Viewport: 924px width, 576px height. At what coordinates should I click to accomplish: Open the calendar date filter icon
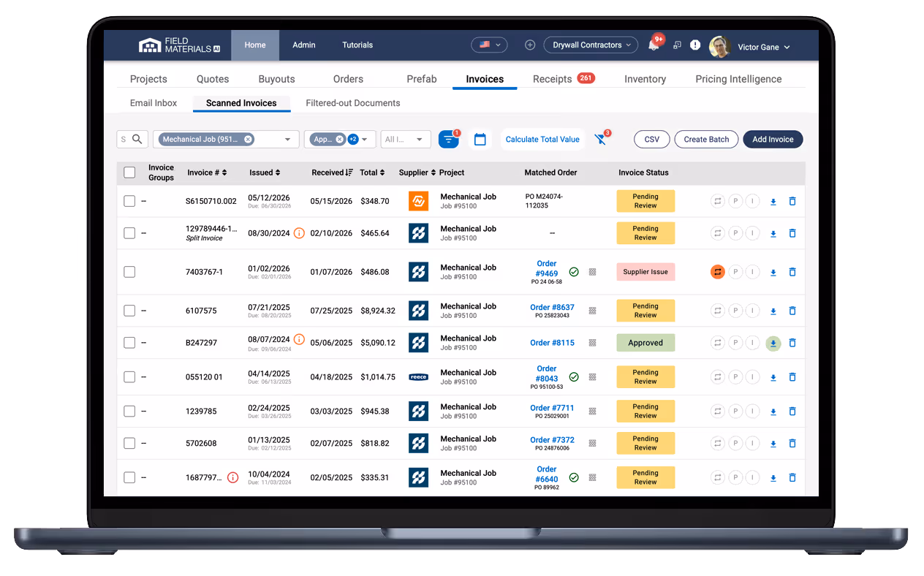click(480, 139)
